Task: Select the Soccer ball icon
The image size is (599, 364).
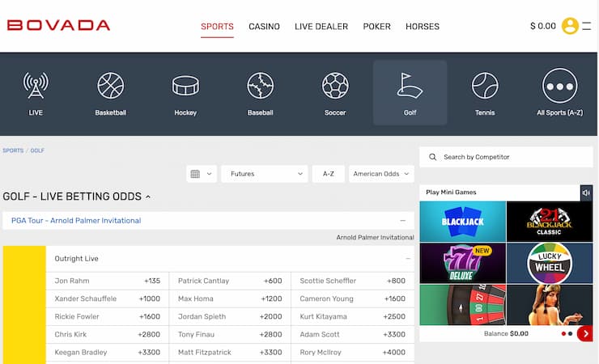Action: coord(335,86)
